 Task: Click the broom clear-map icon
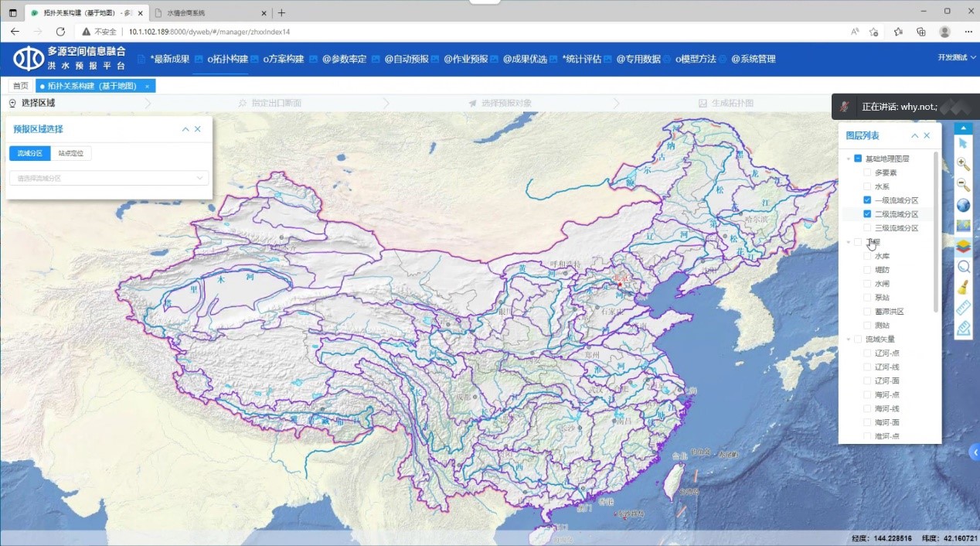963,288
